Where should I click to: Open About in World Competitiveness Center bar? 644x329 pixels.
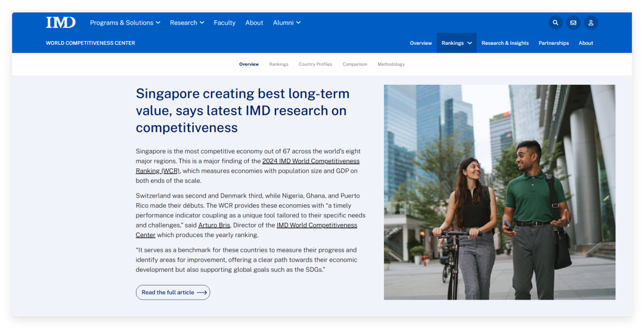[586, 43]
